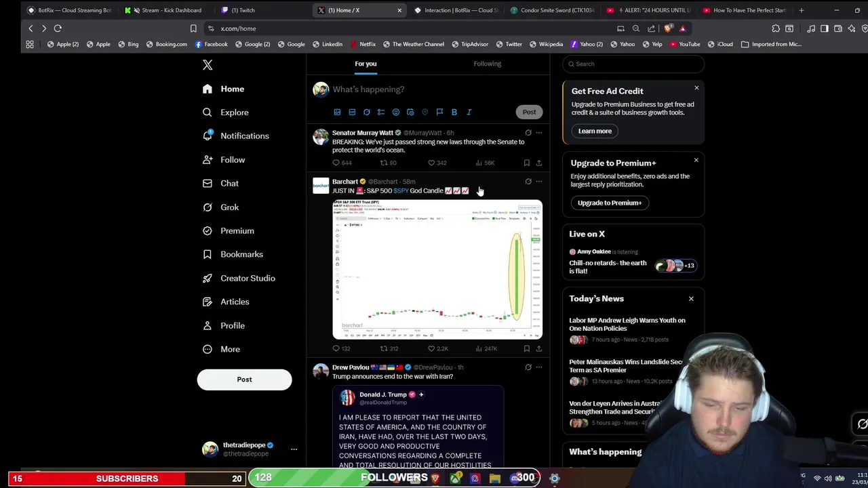Image resolution: width=868 pixels, height=488 pixels.
Task: Expand the More menu in the sidebar
Action: click(220, 349)
